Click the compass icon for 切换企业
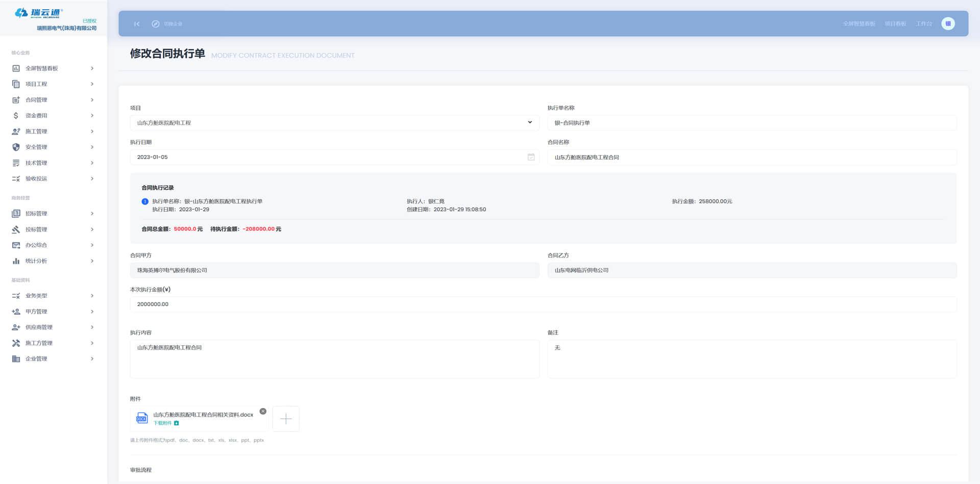 [x=156, y=24]
